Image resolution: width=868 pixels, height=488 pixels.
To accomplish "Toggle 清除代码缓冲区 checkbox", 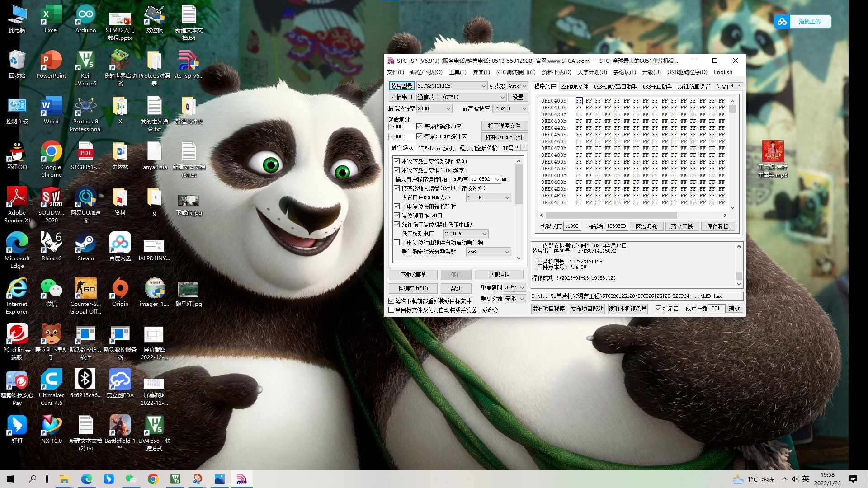I will 419,127.
